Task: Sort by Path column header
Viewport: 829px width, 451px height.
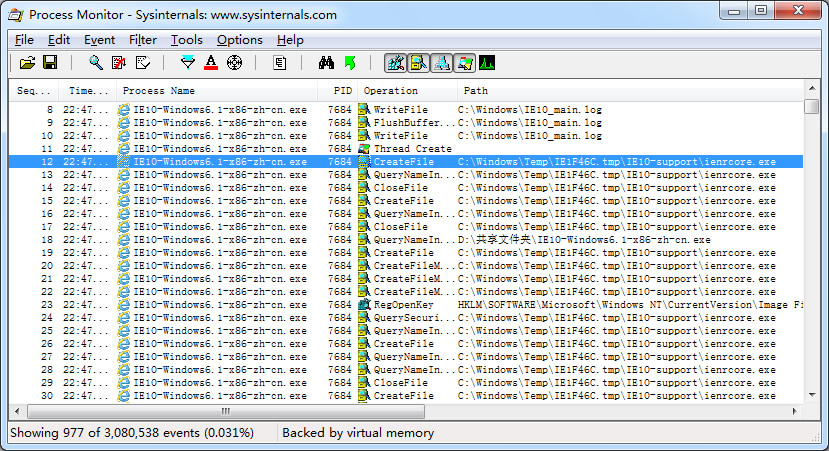Action: (x=630, y=90)
